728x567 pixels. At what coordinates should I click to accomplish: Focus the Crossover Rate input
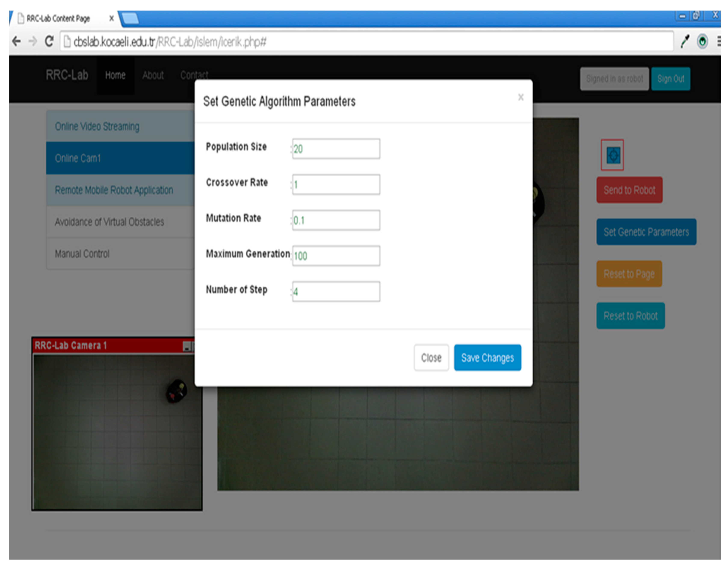click(x=336, y=184)
